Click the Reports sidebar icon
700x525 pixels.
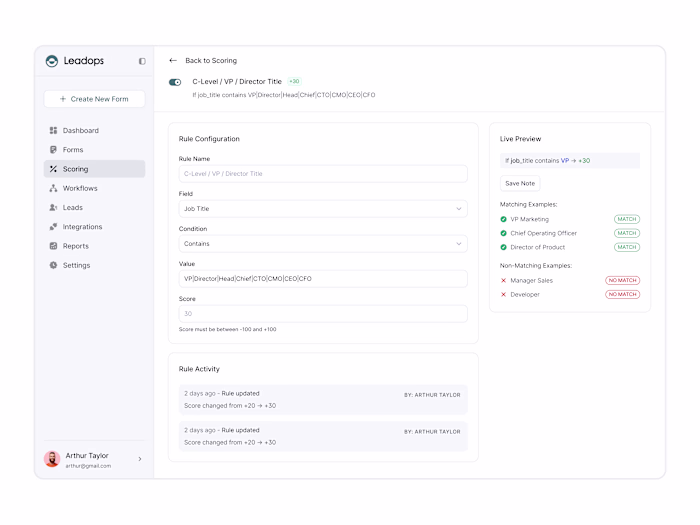(x=54, y=246)
